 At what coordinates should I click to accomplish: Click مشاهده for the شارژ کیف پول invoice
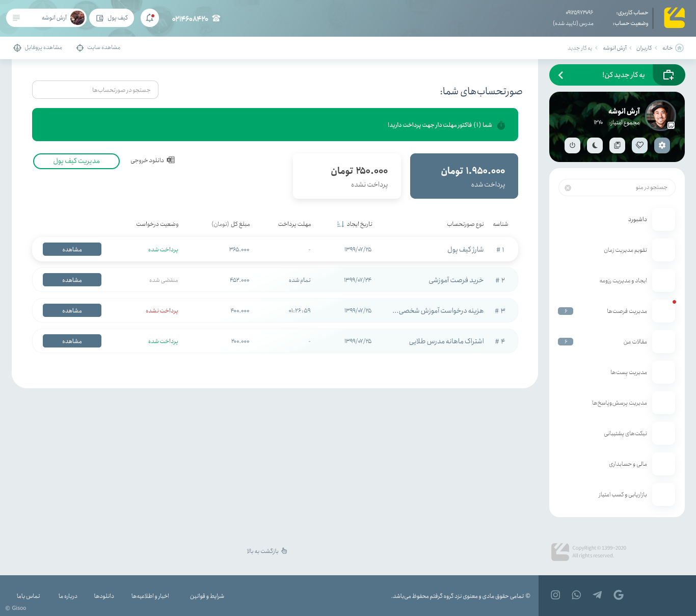tap(72, 249)
